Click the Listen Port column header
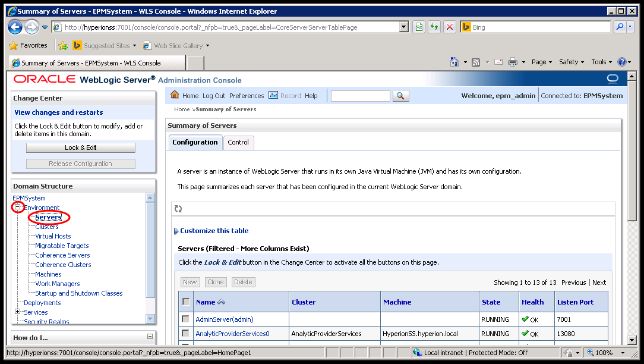644x364 pixels. (575, 302)
